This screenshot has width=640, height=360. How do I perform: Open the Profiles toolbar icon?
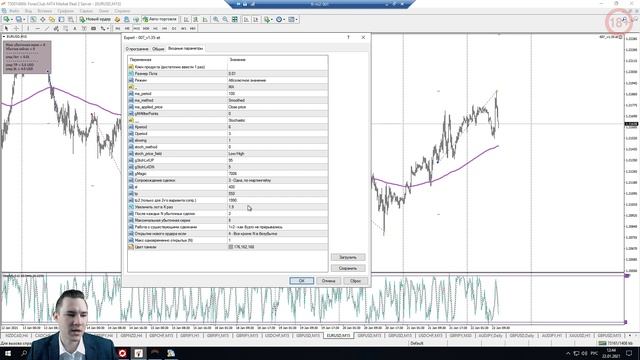[x=19, y=19]
